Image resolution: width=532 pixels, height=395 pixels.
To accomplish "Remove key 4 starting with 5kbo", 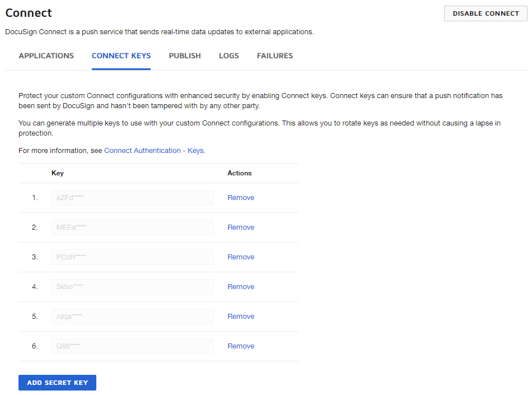I will pyautogui.click(x=241, y=286).
